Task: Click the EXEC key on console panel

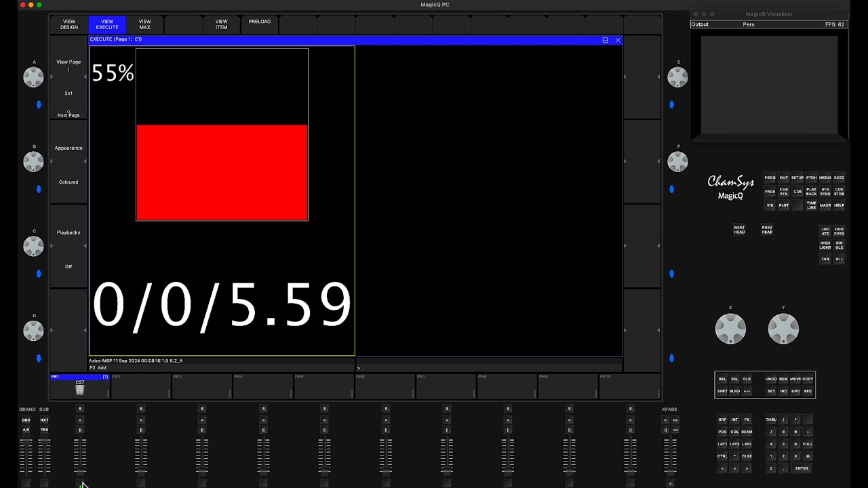Action: pyautogui.click(x=839, y=178)
